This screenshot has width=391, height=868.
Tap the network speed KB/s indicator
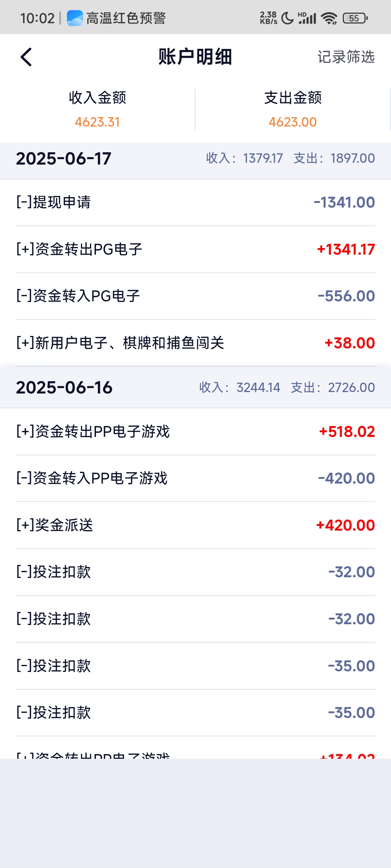click(268, 18)
